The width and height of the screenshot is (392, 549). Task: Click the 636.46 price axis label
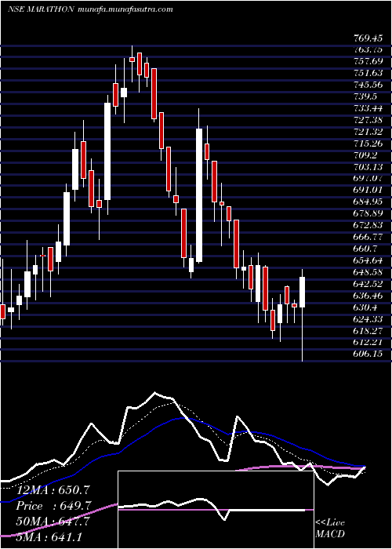coord(368,296)
